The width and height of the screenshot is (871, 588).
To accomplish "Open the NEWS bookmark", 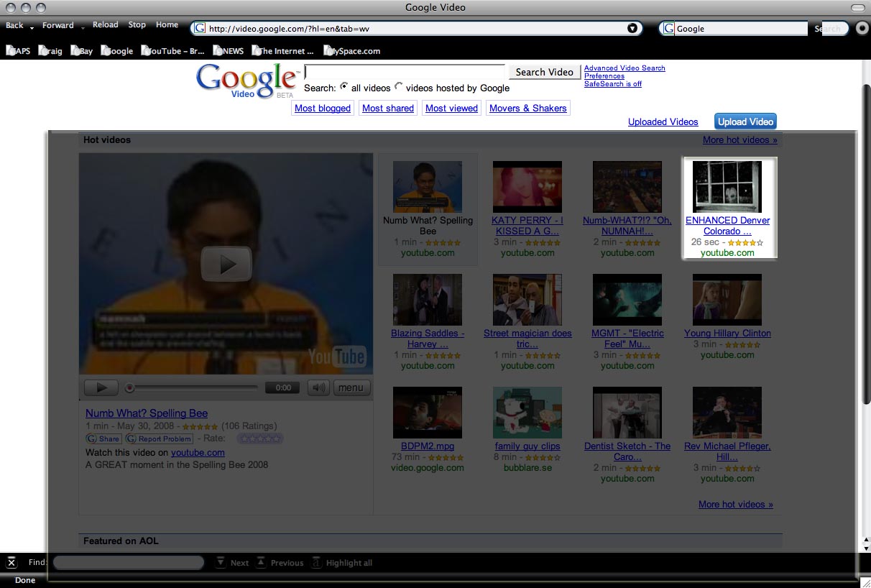I will [x=228, y=51].
